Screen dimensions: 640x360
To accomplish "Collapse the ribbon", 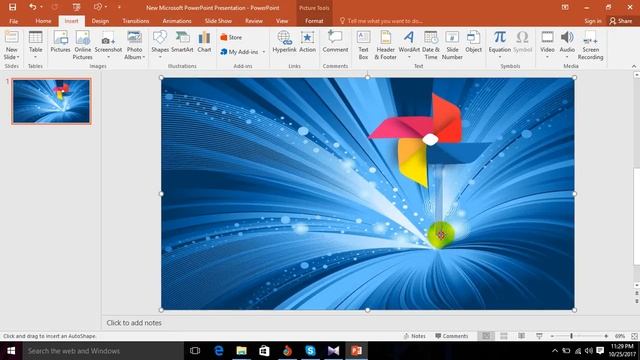I will pos(634,66).
